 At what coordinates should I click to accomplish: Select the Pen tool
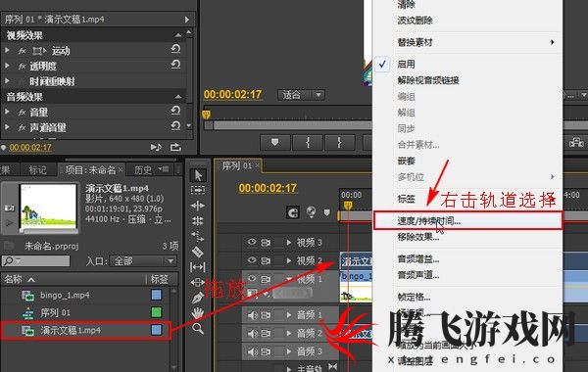[198, 298]
